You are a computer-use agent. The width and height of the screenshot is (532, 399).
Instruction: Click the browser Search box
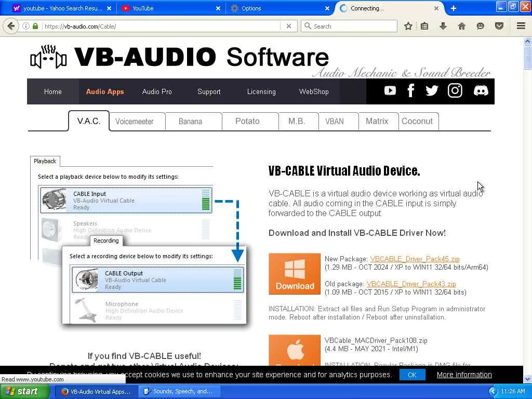click(x=350, y=26)
